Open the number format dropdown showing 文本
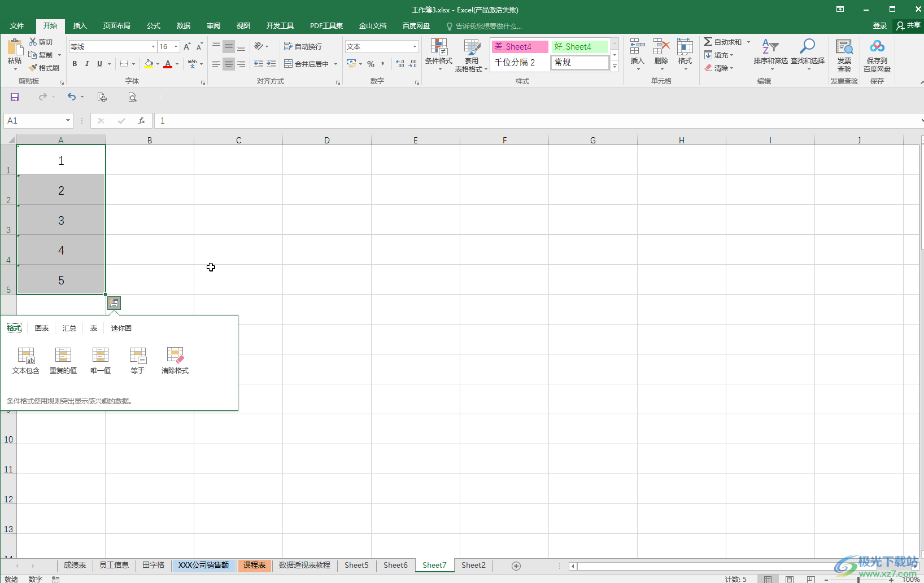The height and width of the screenshot is (583, 924). coord(415,46)
